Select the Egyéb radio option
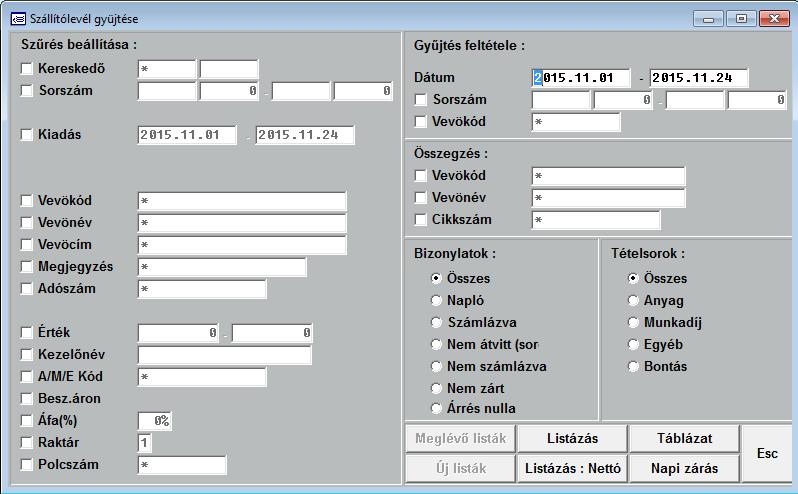 click(633, 344)
